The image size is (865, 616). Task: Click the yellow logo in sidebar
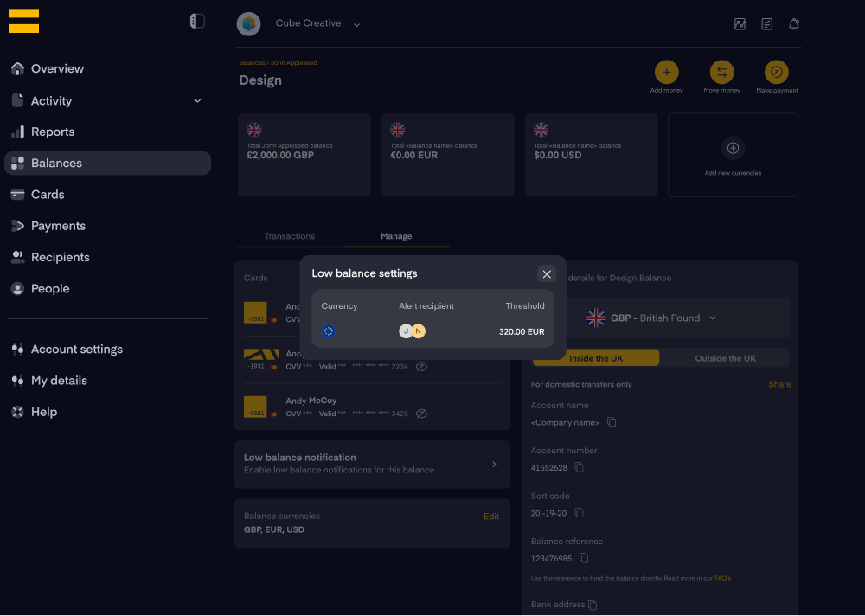(23, 21)
